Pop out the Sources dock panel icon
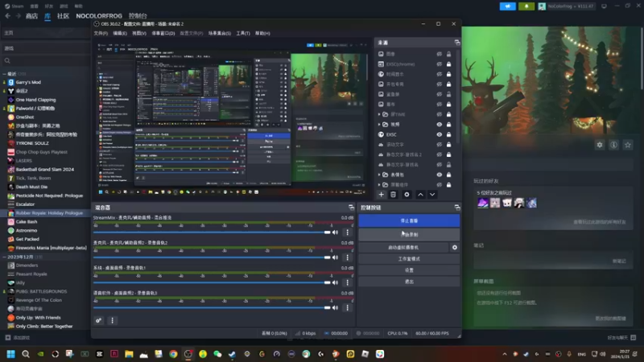 pyautogui.click(x=457, y=43)
